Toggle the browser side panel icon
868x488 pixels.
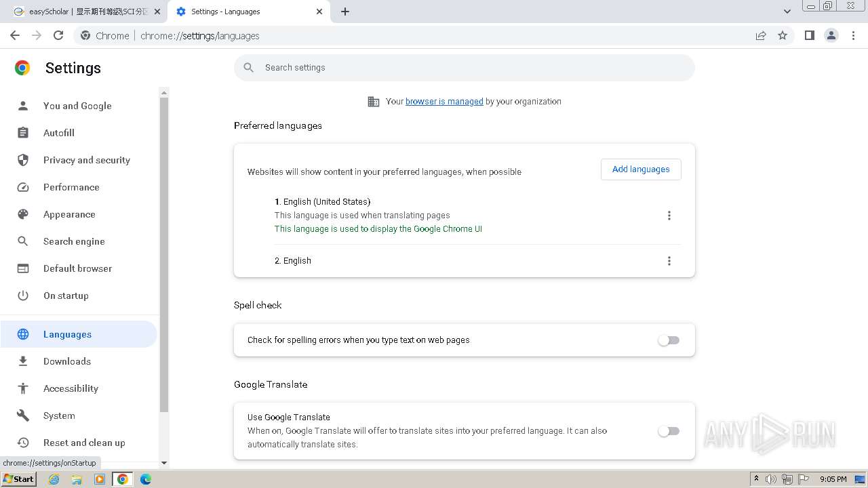[x=809, y=35]
